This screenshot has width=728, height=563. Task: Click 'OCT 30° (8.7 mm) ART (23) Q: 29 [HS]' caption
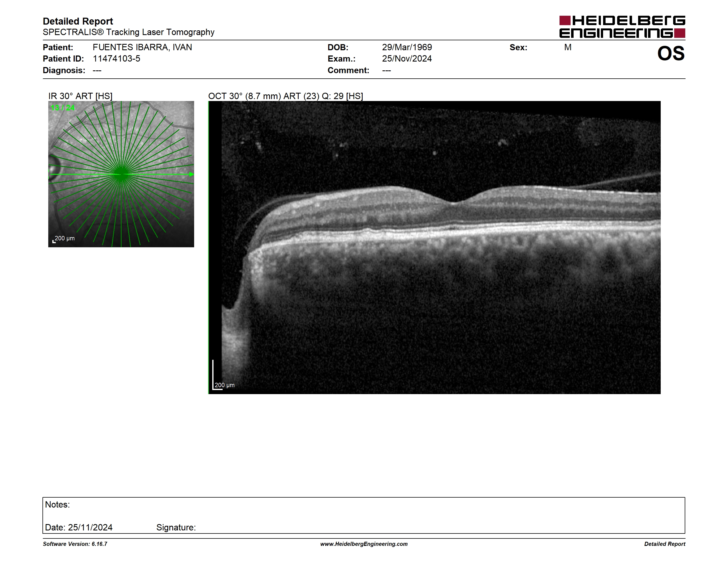pos(286,96)
